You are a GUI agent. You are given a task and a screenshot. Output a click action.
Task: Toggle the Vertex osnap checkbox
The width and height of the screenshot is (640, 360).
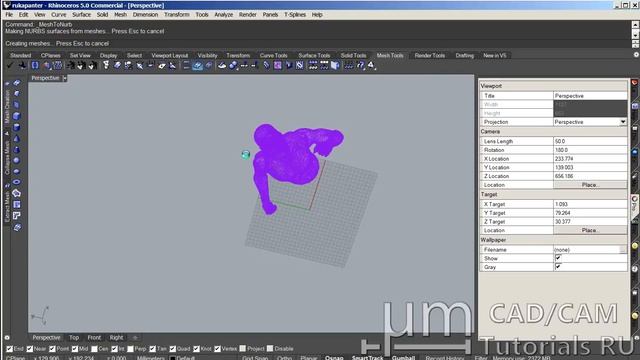217,349
